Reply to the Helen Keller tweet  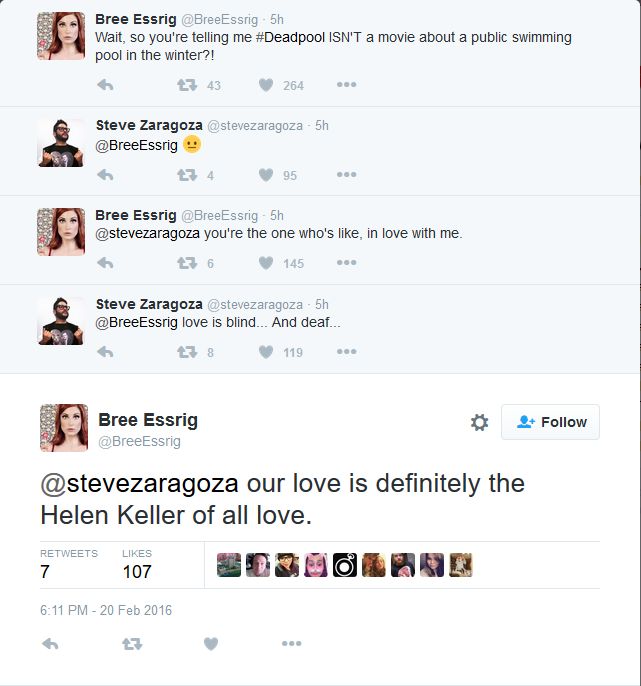click(x=51, y=644)
